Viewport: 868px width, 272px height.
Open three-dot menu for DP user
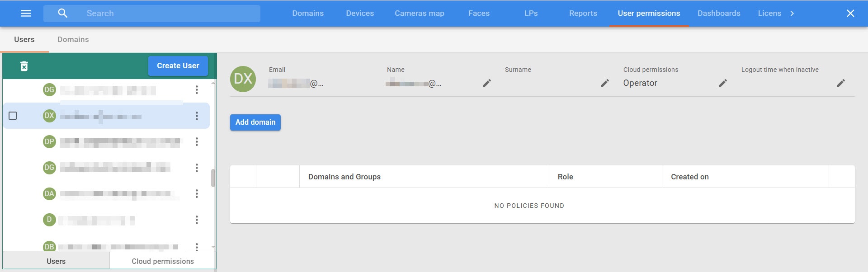197,142
